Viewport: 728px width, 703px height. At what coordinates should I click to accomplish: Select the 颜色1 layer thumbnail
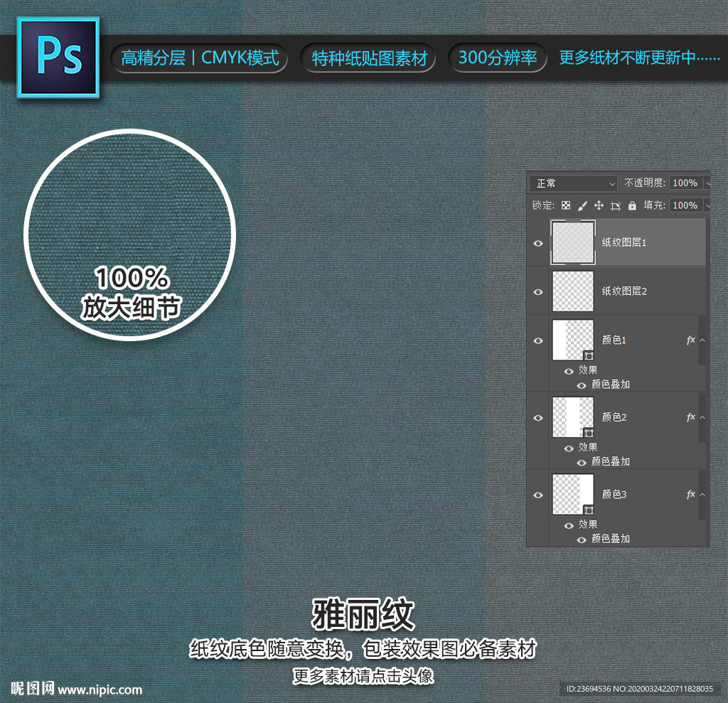tap(573, 340)
